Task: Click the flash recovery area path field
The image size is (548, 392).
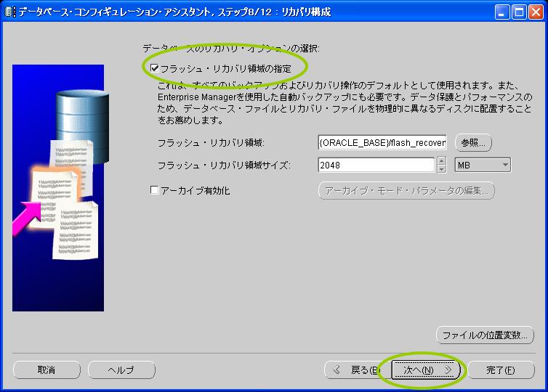Action: 382,142
